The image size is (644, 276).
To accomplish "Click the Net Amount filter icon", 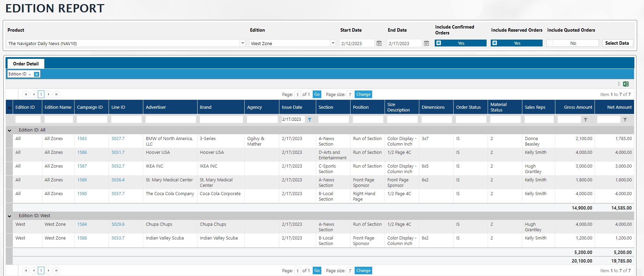I will (625, 120).
